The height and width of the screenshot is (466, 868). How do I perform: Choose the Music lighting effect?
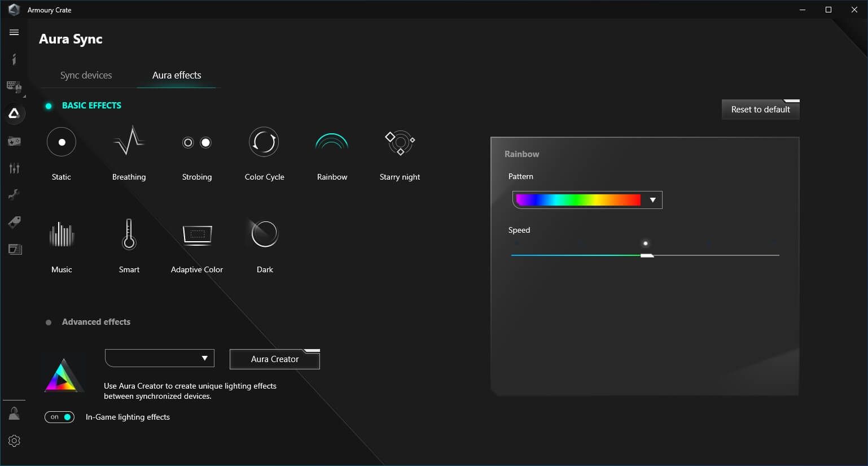click(x=62, y=234)
